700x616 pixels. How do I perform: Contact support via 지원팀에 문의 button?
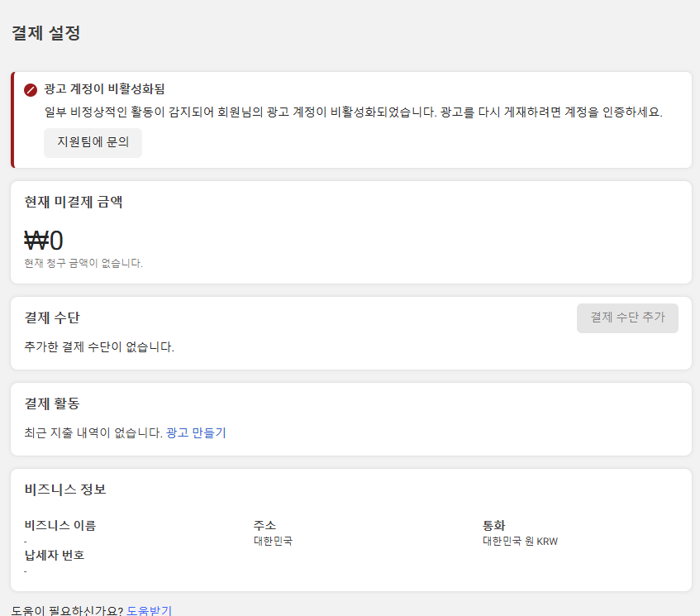pyautogui.click(x=93, y=142)
